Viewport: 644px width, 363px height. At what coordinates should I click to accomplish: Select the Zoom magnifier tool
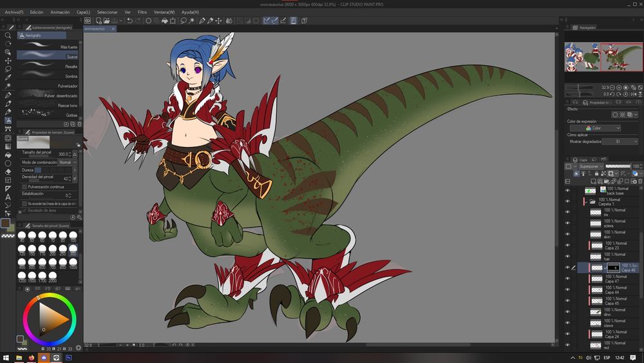tap(8, 35)
